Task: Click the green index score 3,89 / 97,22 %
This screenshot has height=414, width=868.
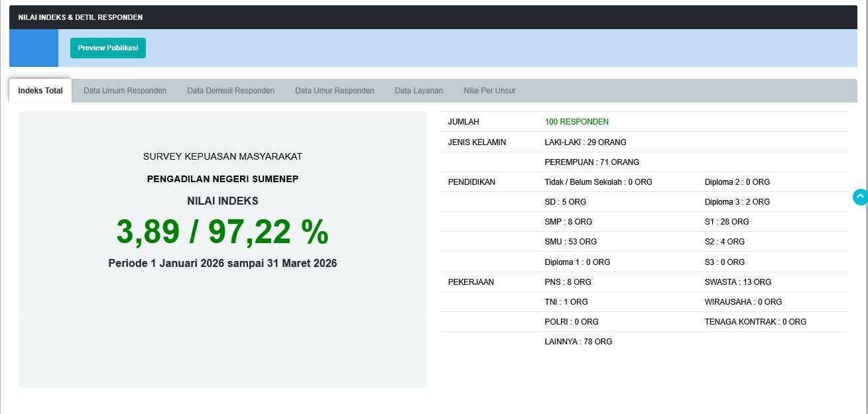Action: (223, 232)
